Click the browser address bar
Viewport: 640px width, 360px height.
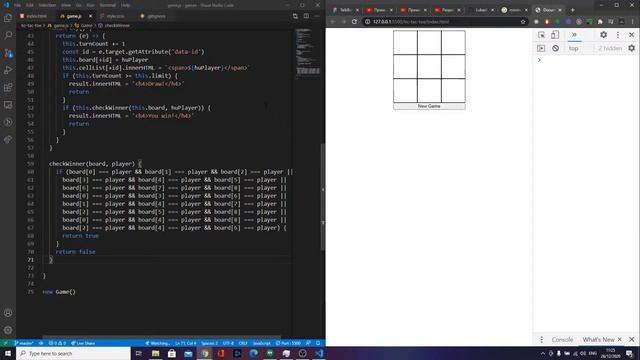(x=445, y=22)
